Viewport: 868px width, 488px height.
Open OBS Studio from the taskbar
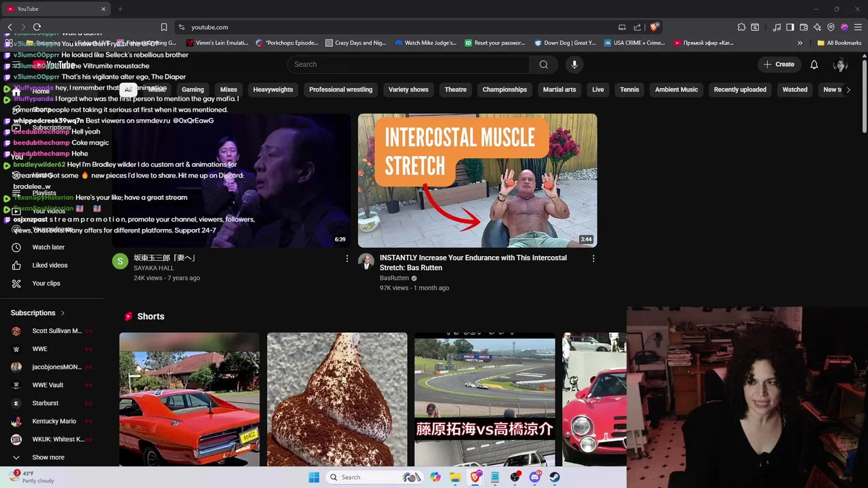point(515,477)
